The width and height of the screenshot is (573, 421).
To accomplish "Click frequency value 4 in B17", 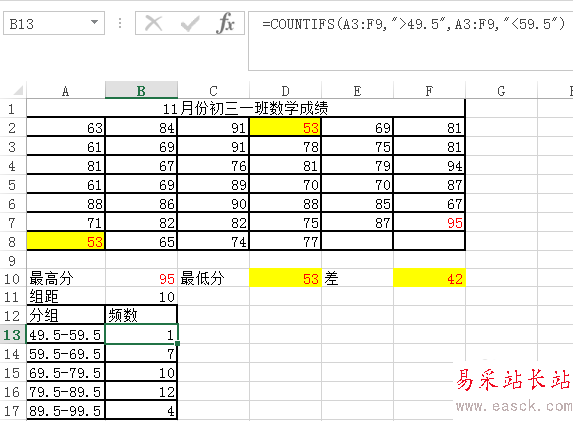I will [x=141, y=410].
